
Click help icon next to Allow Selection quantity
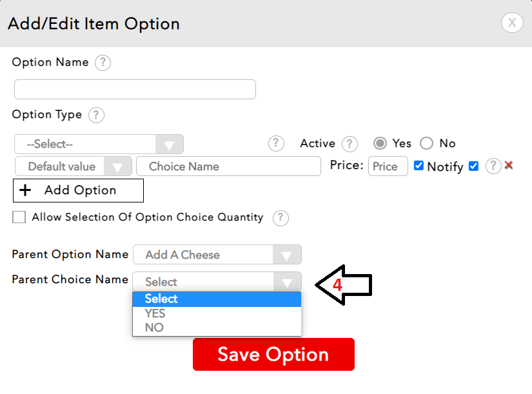tap(281, 218)
